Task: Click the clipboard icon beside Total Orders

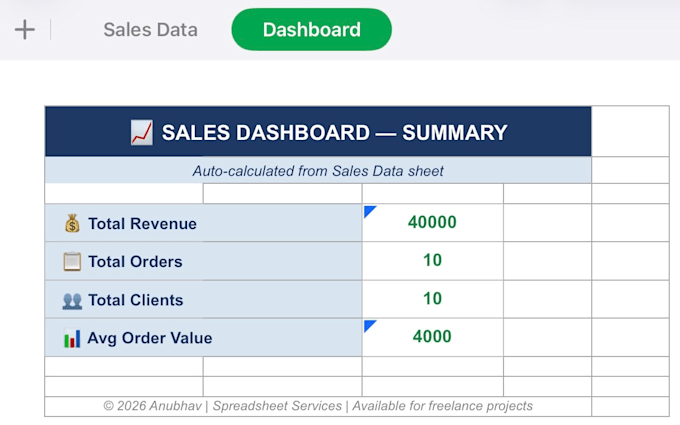Action: point(72,262)
